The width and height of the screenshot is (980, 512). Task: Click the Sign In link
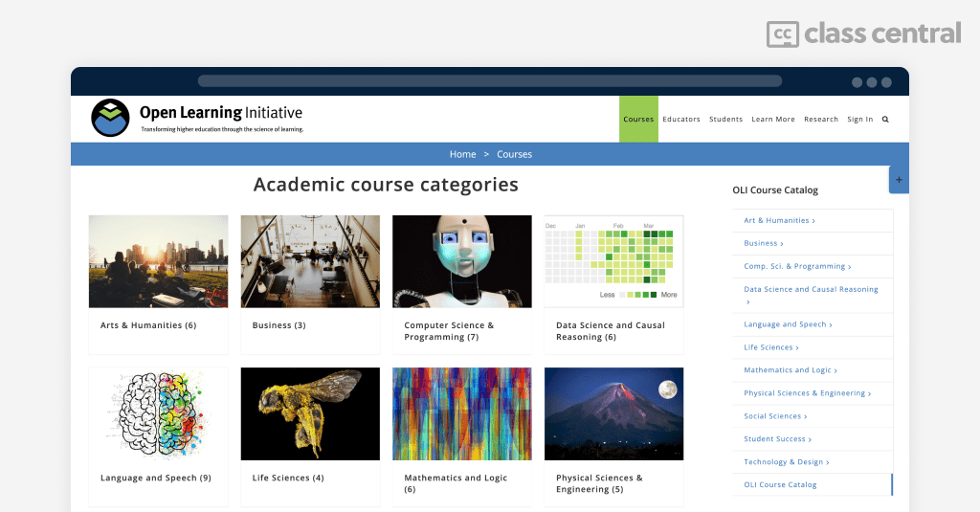859,120
